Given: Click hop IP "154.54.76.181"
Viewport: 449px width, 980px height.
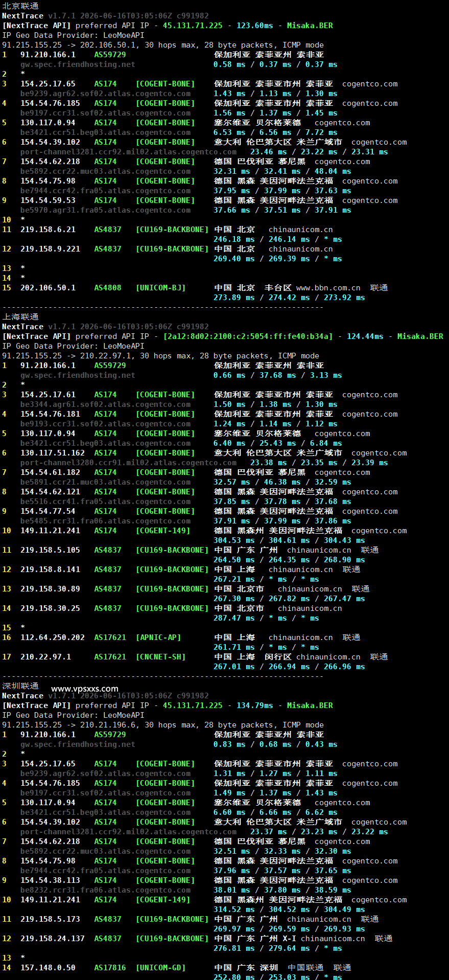Looking at the screenshot, I should (x=50, y=414).
